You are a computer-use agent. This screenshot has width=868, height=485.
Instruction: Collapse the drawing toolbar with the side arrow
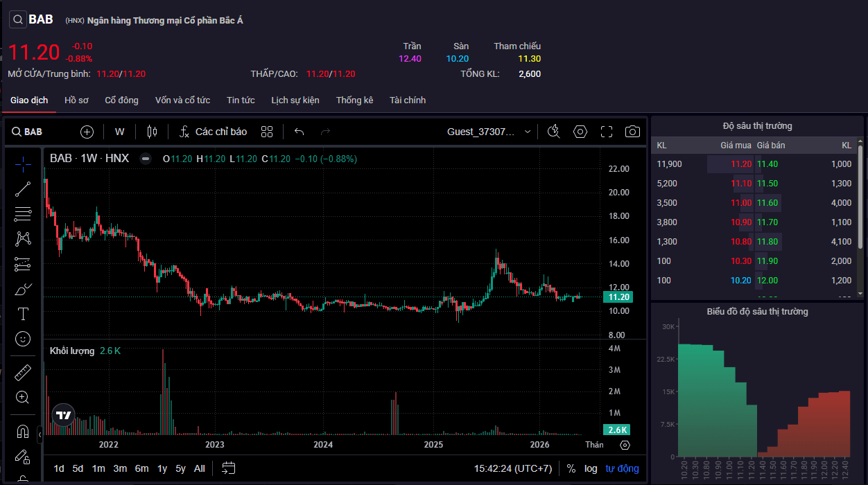tap(40, 435)
